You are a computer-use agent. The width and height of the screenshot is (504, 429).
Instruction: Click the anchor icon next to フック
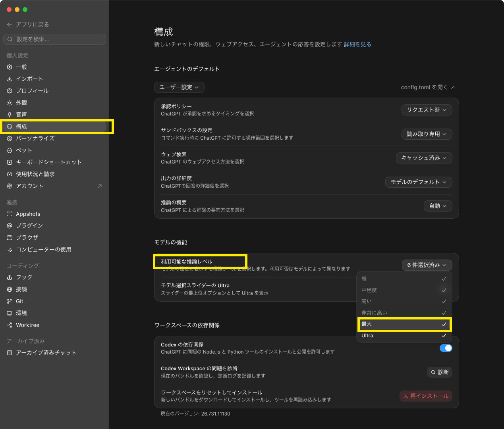(10, 277)
